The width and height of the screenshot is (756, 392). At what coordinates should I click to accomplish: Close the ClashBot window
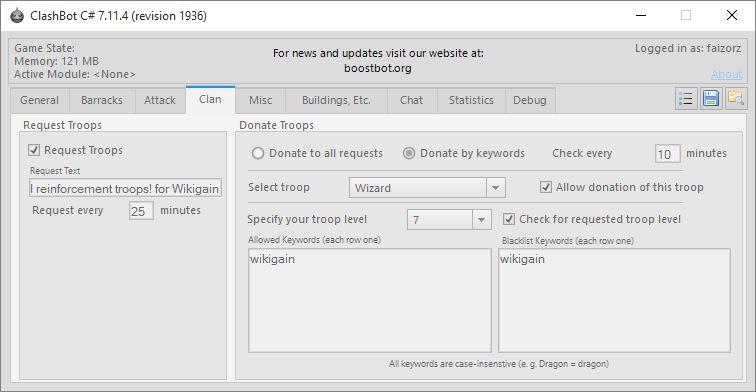tap(731, 15)
